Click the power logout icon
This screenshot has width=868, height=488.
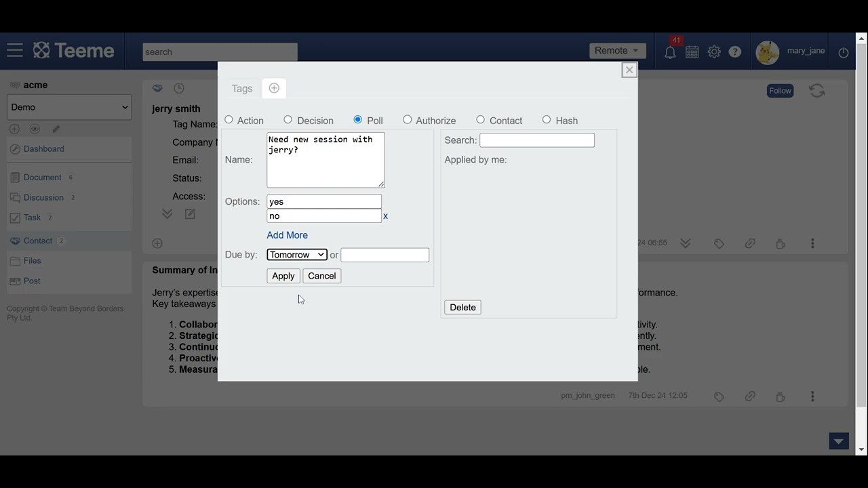click(x=844, y=52)
